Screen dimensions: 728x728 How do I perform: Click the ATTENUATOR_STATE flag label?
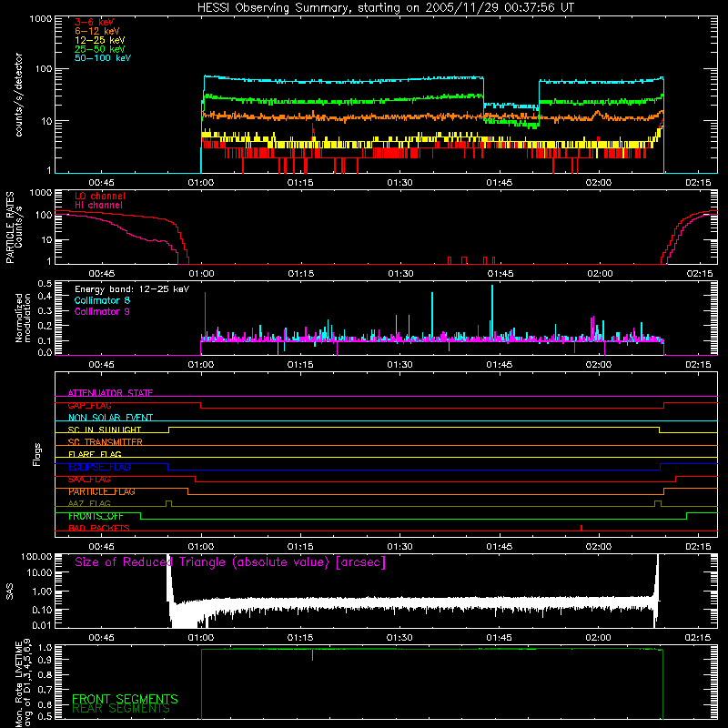110,393
